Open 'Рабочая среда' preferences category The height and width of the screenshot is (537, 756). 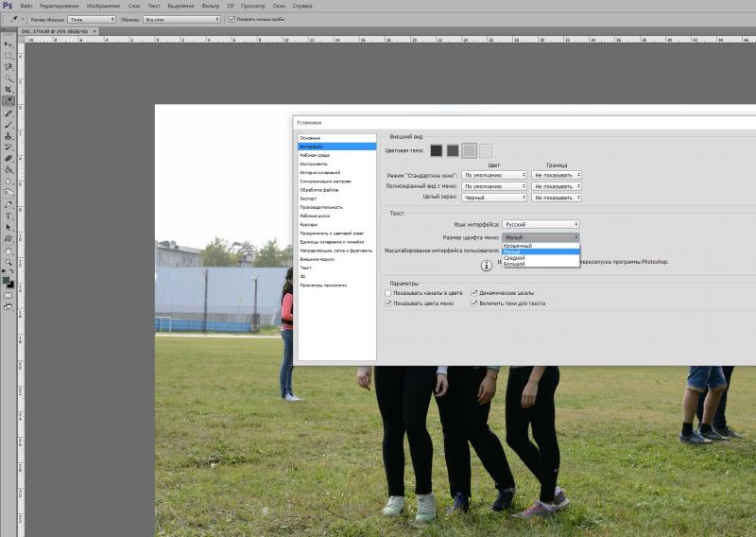337,155
